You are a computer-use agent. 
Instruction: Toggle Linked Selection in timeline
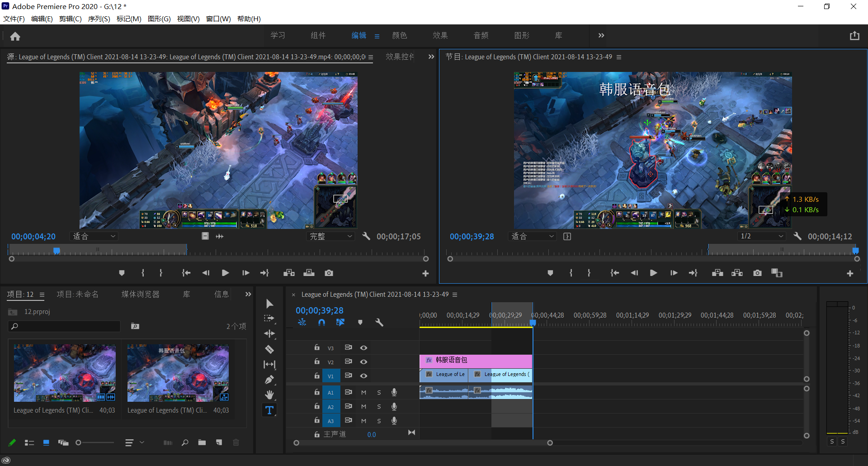340,322
